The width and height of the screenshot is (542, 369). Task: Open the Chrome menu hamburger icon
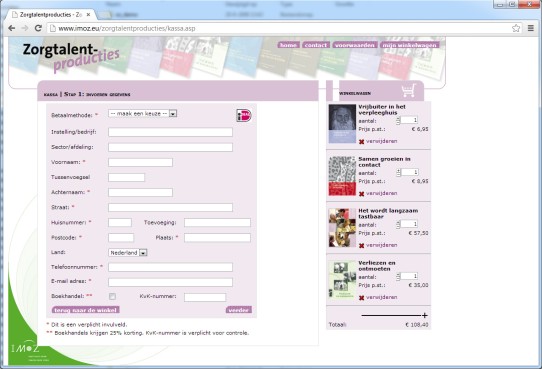531,28
